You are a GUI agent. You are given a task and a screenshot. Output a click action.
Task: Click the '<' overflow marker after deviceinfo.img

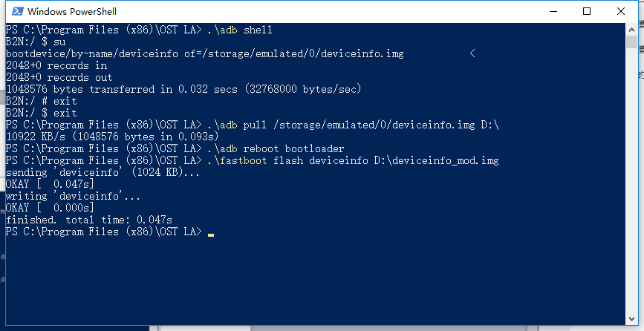(472, 53)
